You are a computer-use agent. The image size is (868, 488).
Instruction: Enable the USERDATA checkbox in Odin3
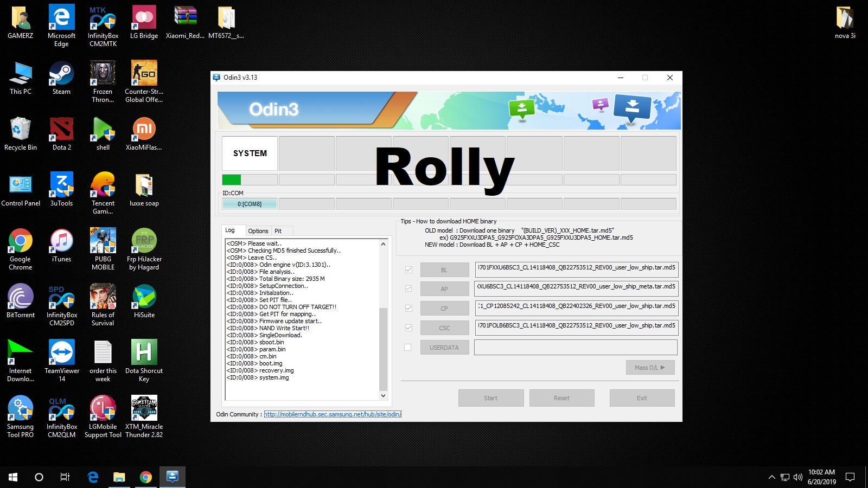click(x=408, y=347)
